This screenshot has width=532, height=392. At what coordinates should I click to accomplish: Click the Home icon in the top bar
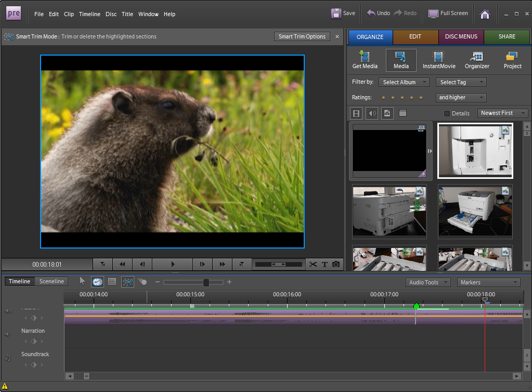click(x=485, y=14)
